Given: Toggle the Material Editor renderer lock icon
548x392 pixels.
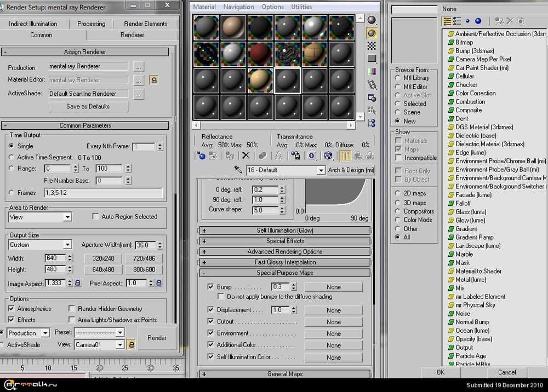Looking at the screenshot, I should [153, 80].
